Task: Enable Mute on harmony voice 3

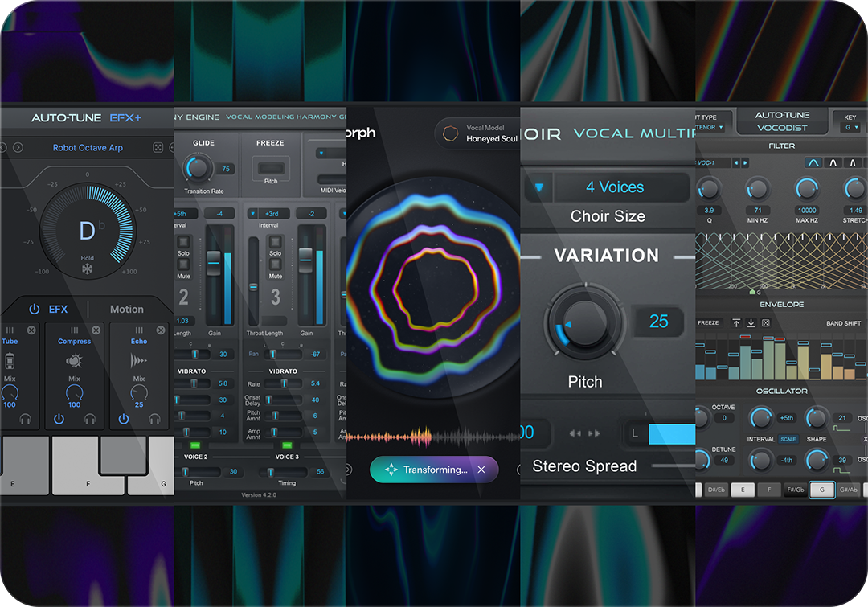Action: (275, 265)
